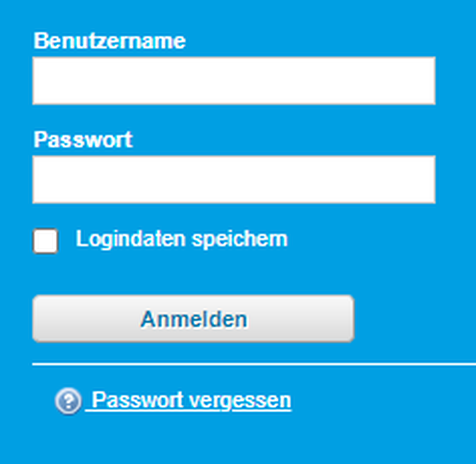Click inside the white box under Passwort
Screen dimensions: 476x464
click(x=234, y=179)
